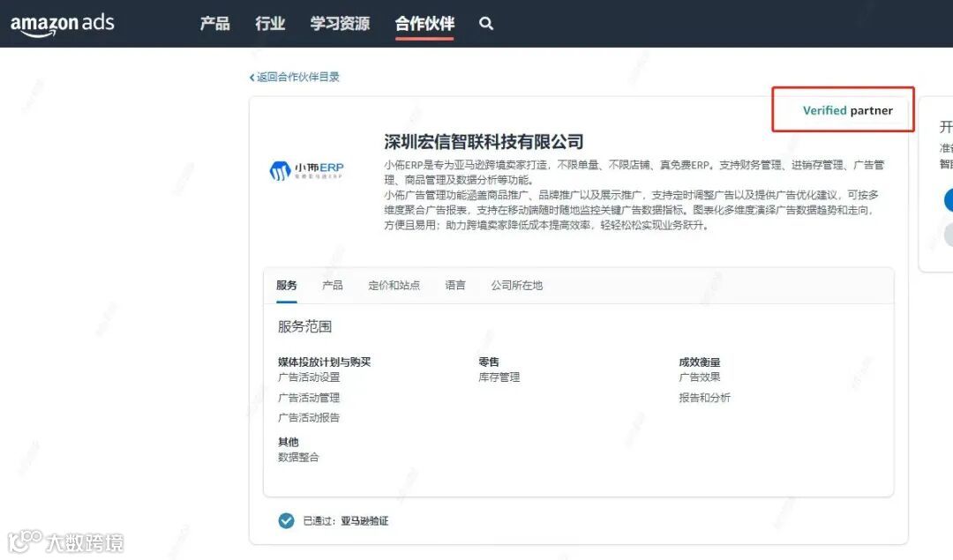Select 报告和分析 service item
The image size is (953, 560).
click(x=704, y=398)
